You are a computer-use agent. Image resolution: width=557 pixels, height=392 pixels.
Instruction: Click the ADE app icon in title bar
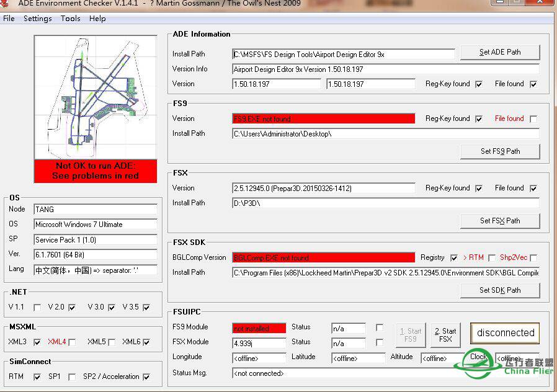click(4, 3)
